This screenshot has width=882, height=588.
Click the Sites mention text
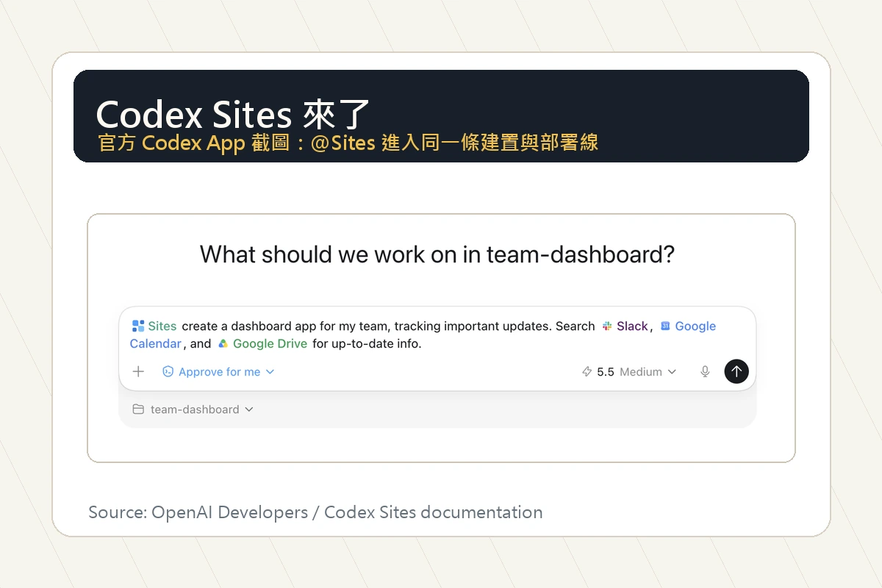pos(162,326)
